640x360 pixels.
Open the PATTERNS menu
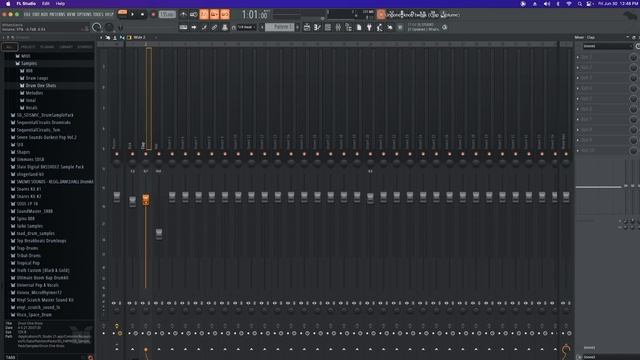click(57, 14)
